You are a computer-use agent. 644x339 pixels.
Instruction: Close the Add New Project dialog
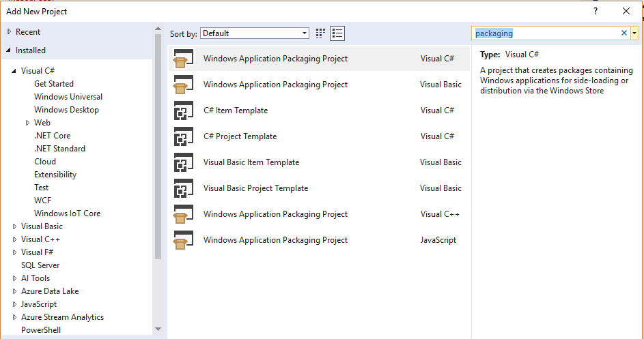pos(626,11)
